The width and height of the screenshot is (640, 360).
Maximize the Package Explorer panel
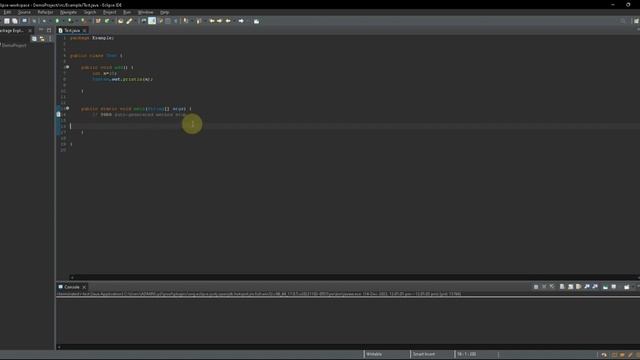49,30
